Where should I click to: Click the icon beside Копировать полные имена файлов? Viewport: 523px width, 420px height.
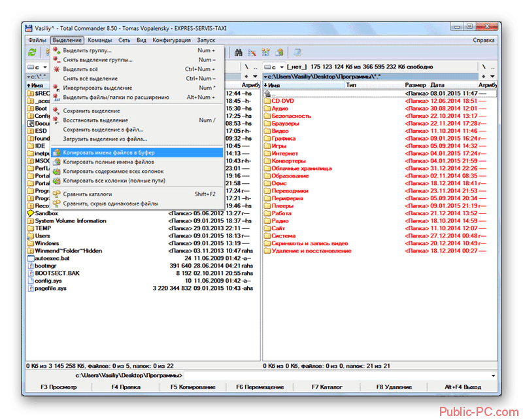57,162
